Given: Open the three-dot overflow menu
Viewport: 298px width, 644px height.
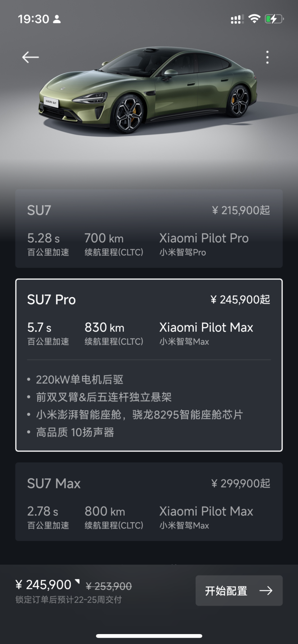Looking at the screenshot, I should (x=267, y=56).
